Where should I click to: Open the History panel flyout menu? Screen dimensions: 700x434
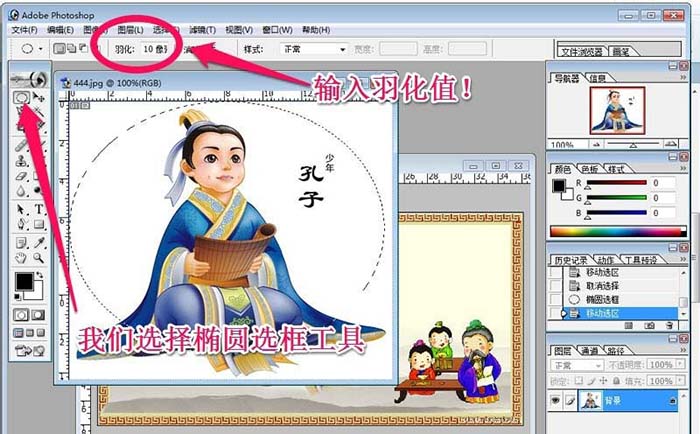[x=683, y=259]
